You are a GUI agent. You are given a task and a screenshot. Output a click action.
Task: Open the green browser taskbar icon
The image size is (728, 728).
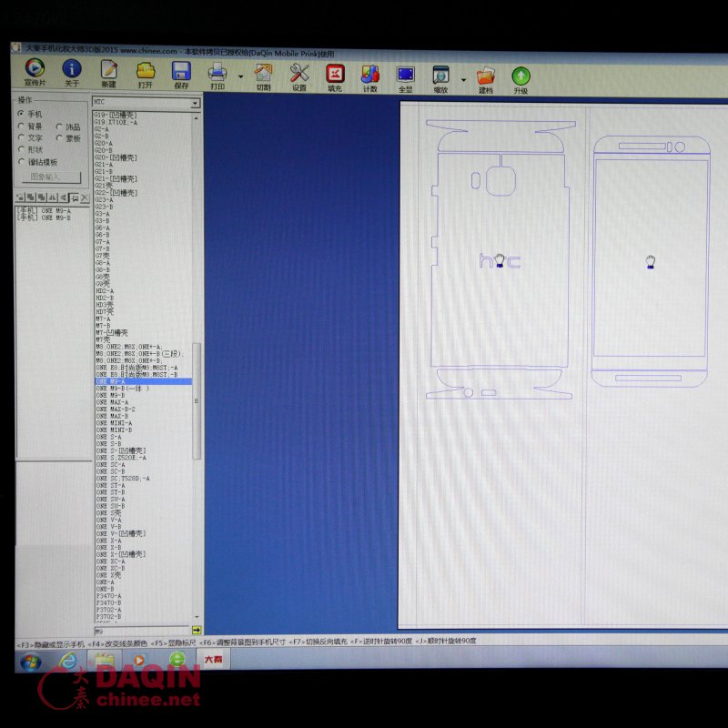pos(177,659)
